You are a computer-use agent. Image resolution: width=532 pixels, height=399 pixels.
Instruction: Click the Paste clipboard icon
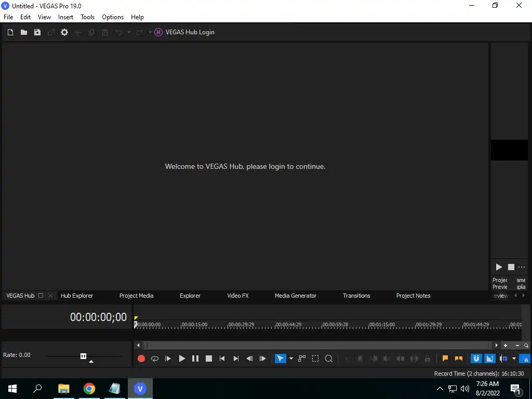click(x=105, y=32)
